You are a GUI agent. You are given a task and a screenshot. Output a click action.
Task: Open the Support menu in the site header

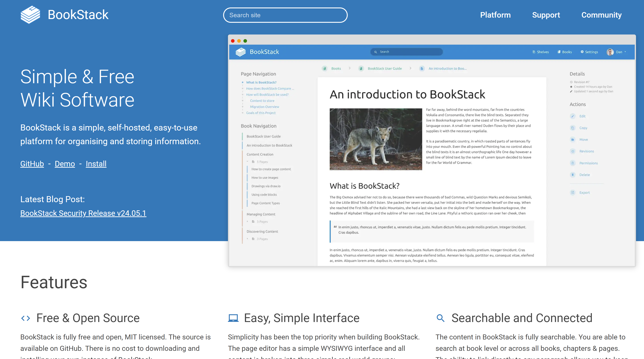546,15
